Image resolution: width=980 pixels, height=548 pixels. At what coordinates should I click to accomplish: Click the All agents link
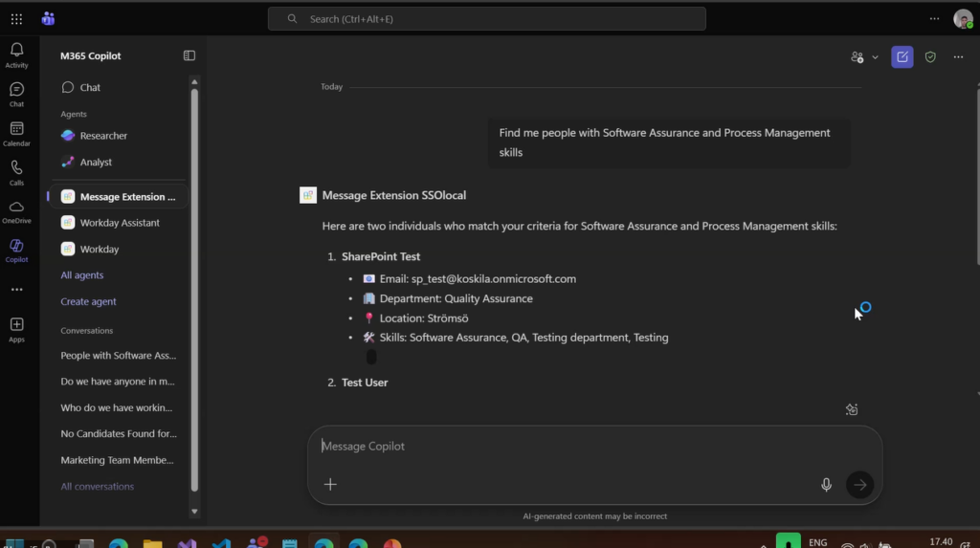pyautogui.click(x=82, y=275)
